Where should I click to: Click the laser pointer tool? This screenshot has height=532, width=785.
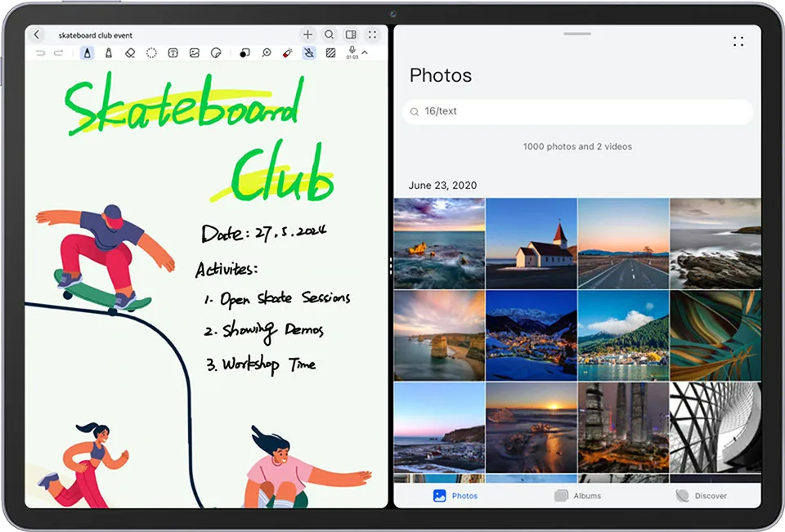287,53
